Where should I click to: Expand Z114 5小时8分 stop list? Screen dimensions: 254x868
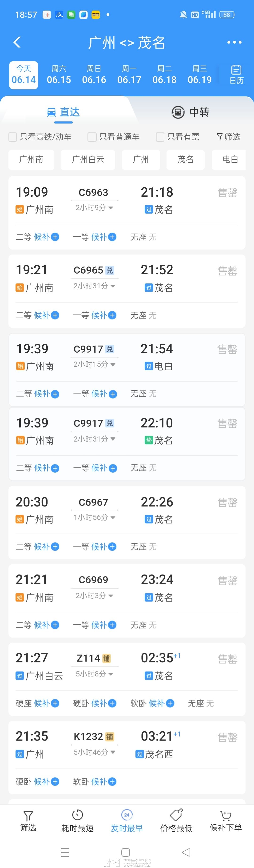pos(94,674)
